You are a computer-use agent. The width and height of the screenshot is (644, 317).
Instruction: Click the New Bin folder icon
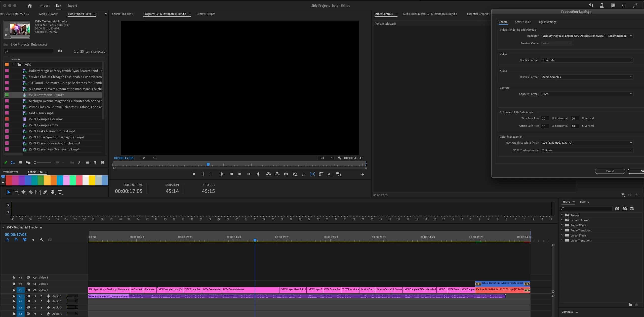(87, 163)
